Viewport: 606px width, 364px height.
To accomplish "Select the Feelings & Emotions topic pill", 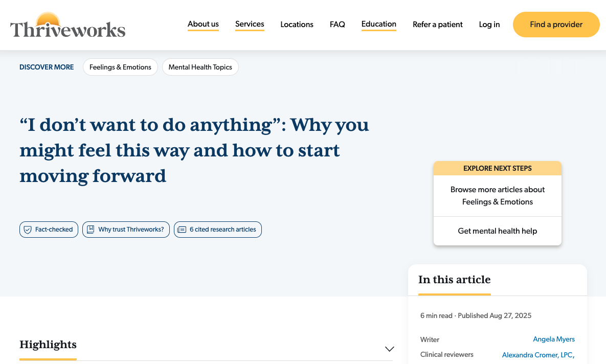I will (120, 67).
